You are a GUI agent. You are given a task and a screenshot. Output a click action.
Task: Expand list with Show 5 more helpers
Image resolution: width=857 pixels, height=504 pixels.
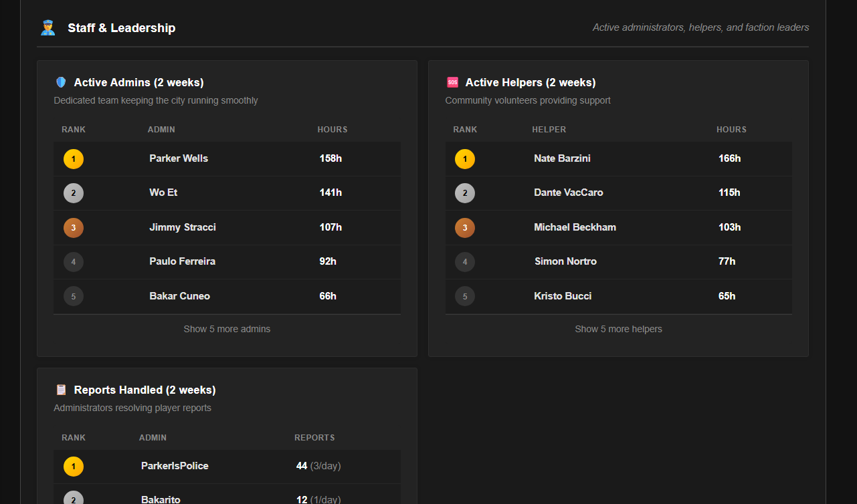tap(618, 329)
